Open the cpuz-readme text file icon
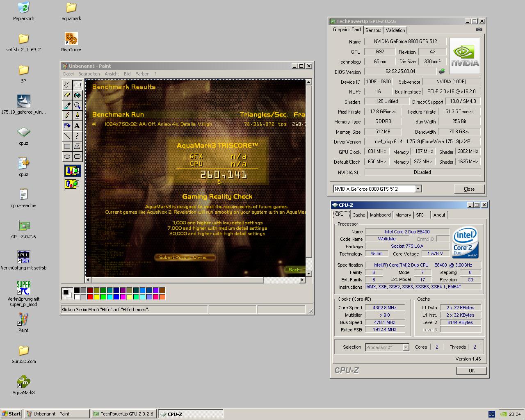525x420 pixels. pos(23,198)
